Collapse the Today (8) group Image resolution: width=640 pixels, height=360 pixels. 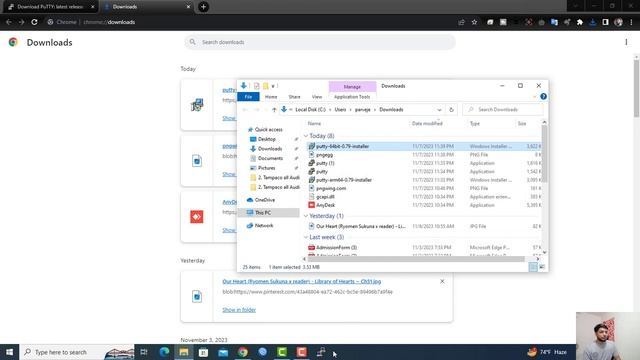click(306, 136)
